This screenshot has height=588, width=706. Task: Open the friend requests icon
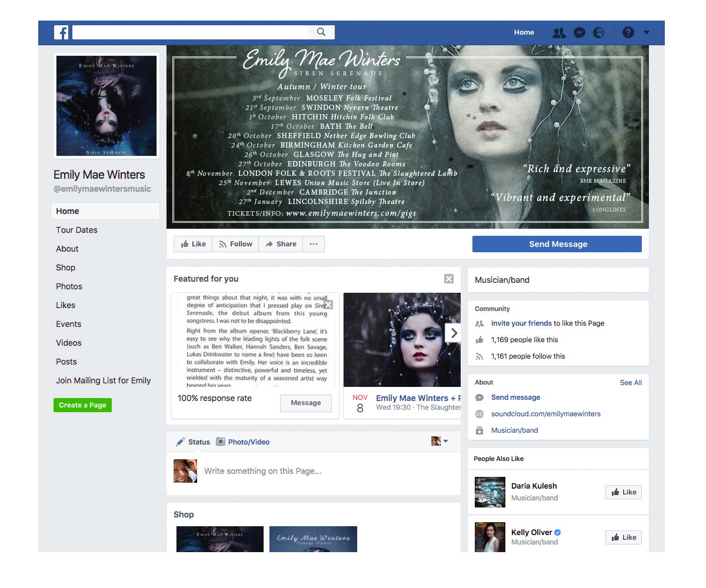[559, 33]
